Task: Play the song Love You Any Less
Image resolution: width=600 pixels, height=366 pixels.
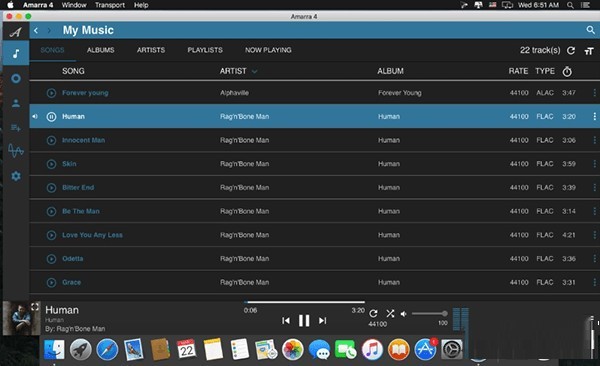Action: (x=51, y=235)
